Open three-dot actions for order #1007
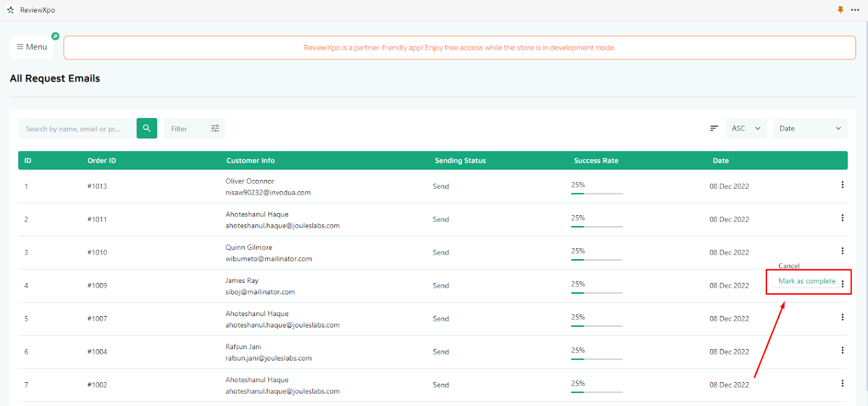 (x=842, y=317)
